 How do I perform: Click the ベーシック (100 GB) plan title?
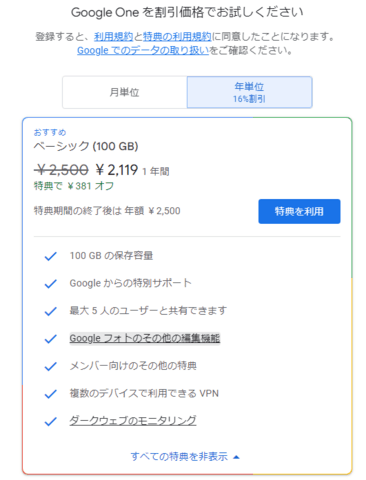click(86, 146)
